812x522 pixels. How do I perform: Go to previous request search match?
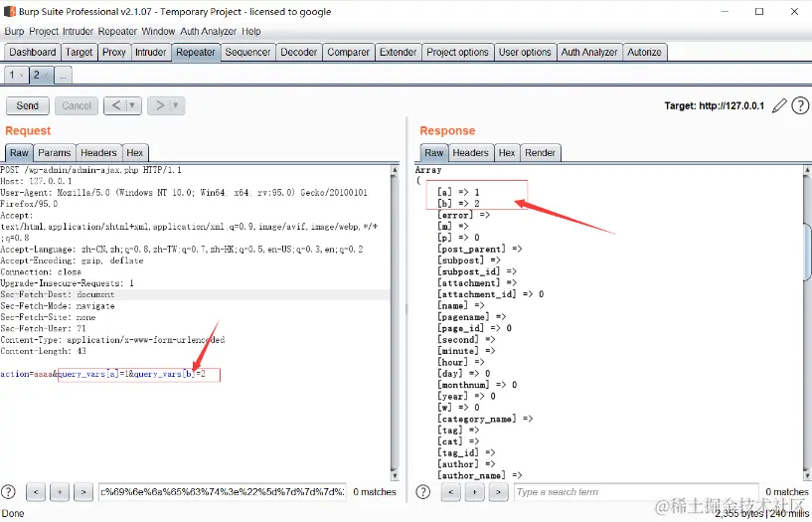tap(36, 492)
